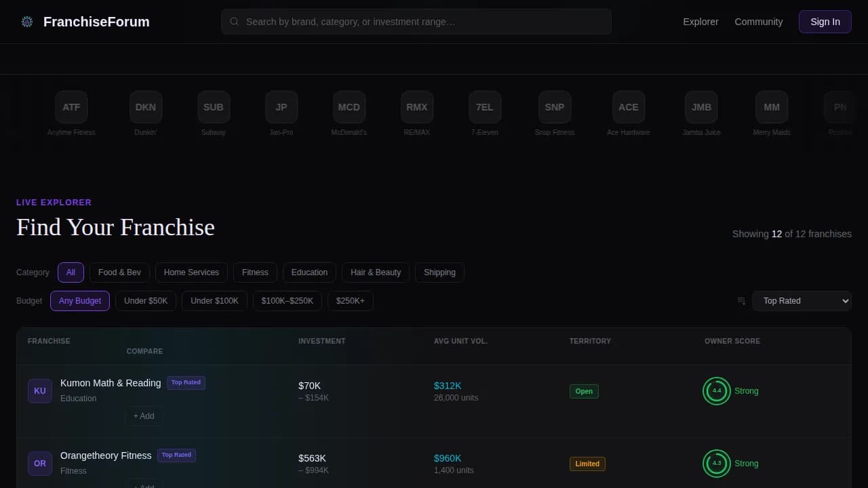Filter by Home Services category
The width and height of the screenshot is (868, 488).
coord(191,272)
